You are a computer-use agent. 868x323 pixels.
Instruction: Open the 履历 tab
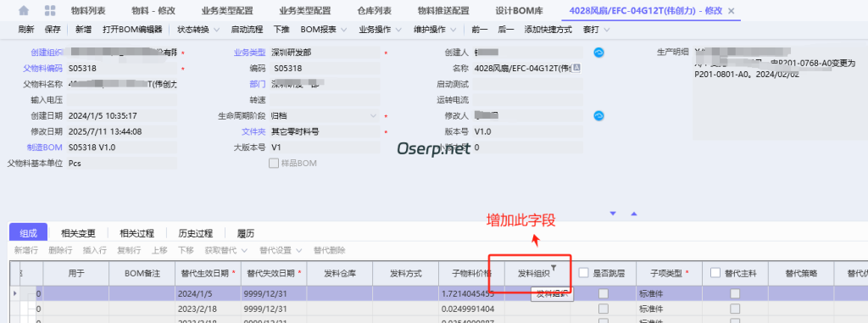click(245, 233)
